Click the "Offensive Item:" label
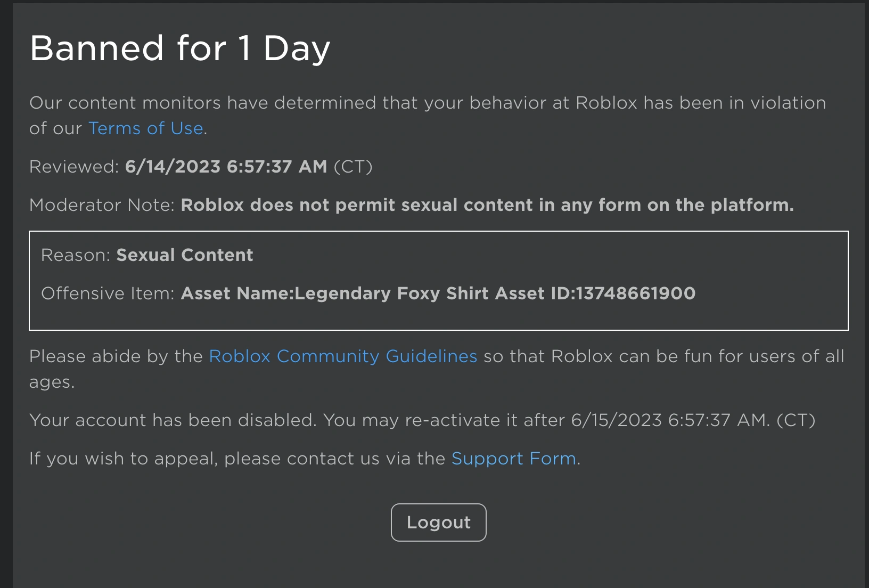This screenshot has width=869, height=588. [108, 293]
